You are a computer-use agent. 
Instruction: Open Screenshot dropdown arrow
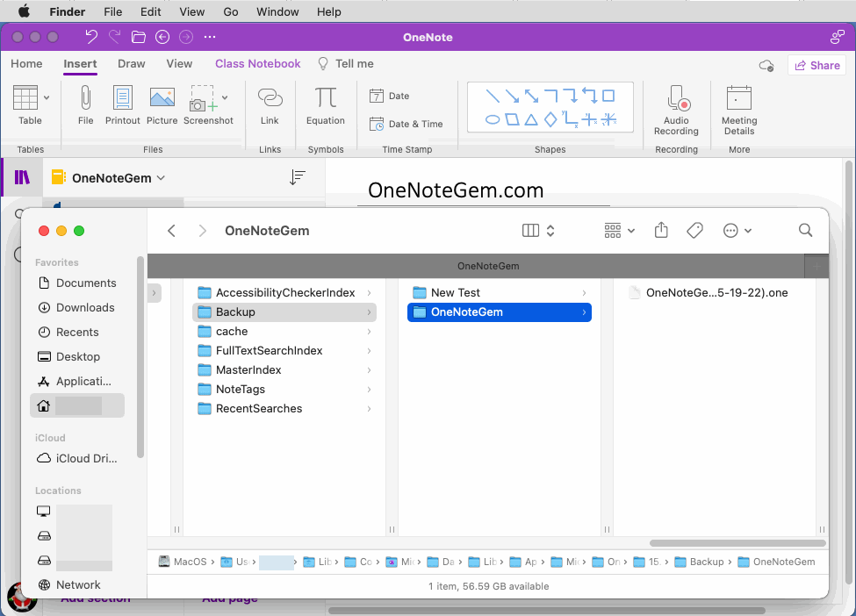(225, 97)
